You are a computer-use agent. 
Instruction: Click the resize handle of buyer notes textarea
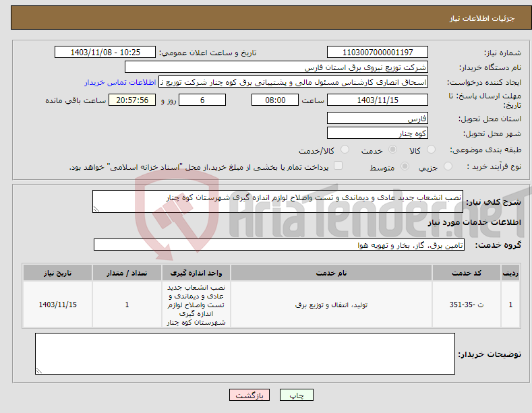(38, 371)
